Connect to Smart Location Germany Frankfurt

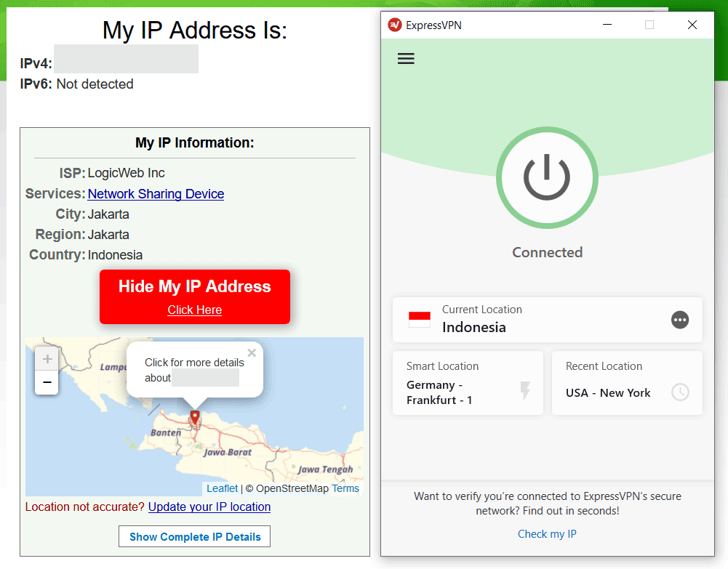(468, 382)
